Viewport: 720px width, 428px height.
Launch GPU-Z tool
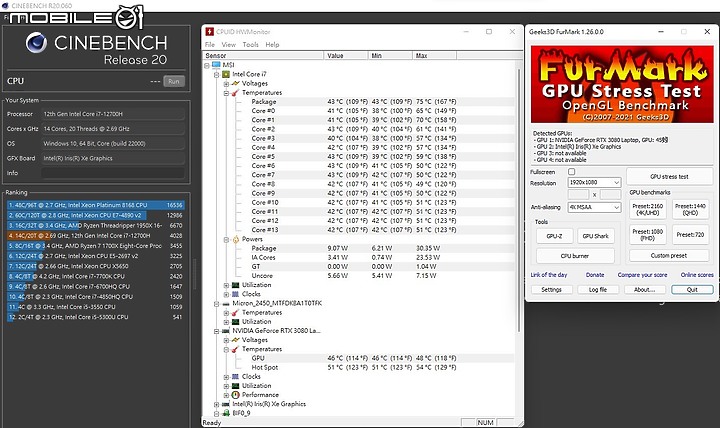coord(554,236)
